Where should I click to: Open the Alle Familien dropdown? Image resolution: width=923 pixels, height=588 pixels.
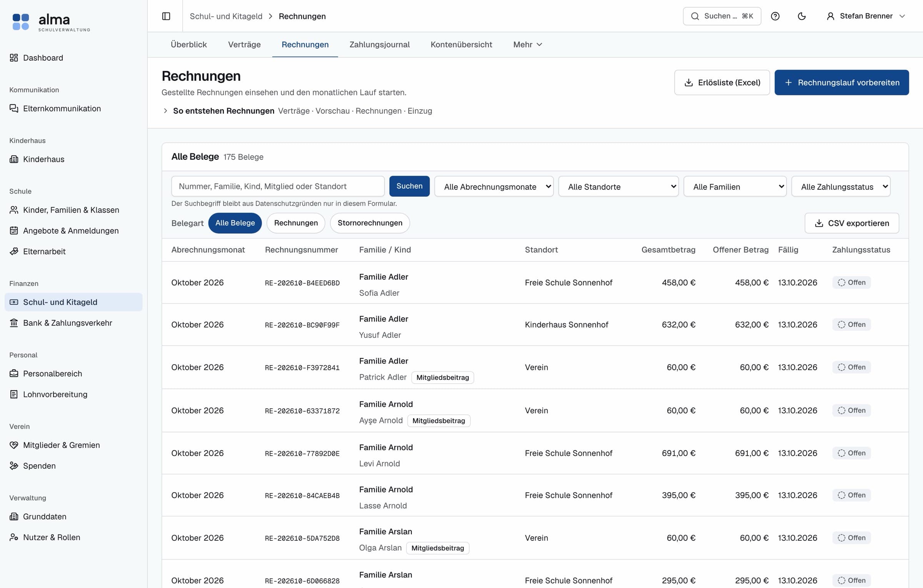pyautogui.click(x=735, y=186)
